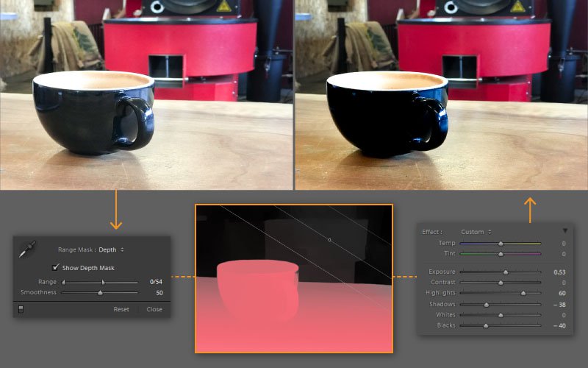This screenshot has height=368, width=588.
Task: Click the Highlights slider handle
Action: [x=523, y=293]
